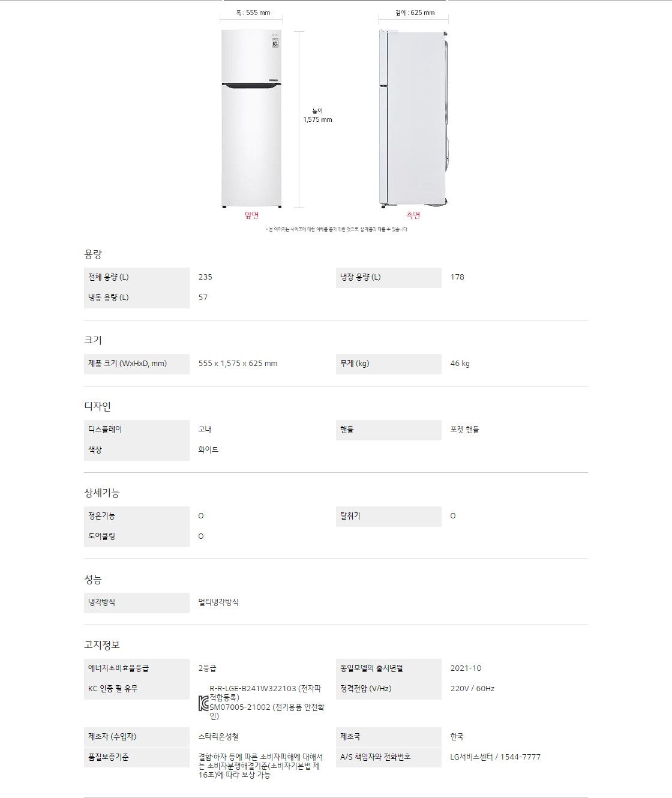
Task: Click the 냉각방식 label cell
Action: (x=136, y=602)
